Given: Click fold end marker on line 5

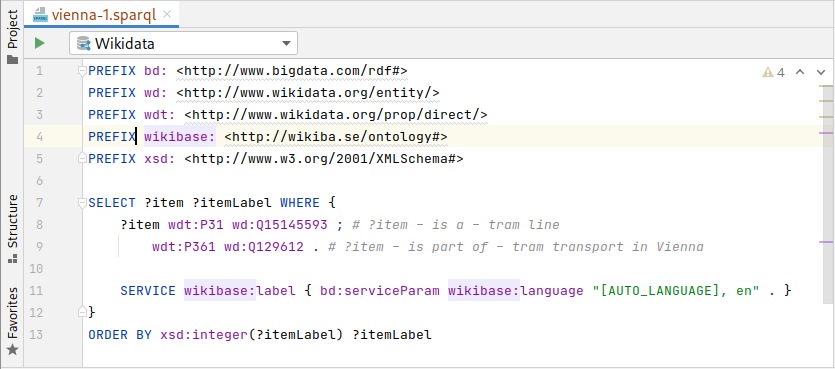Looking at the screenshot, I should [82, 158].
